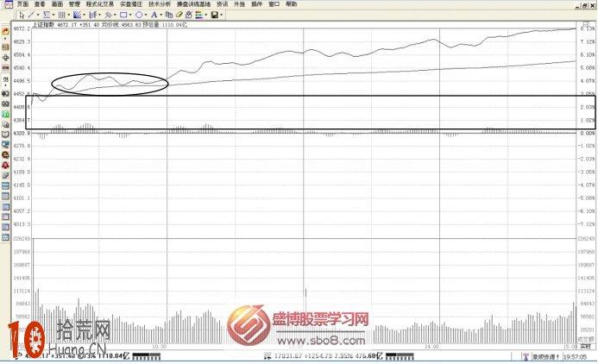
Task: Click the 14:00 time axis label
Action: pos(431,347)
